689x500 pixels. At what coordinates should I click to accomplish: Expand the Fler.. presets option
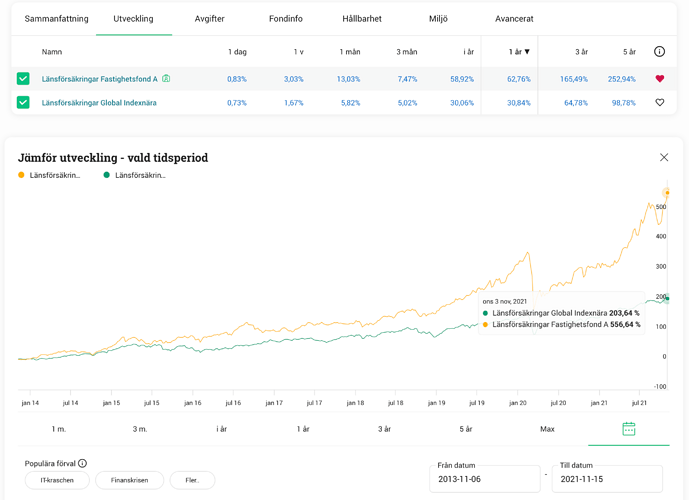click(x=192, y=481)
